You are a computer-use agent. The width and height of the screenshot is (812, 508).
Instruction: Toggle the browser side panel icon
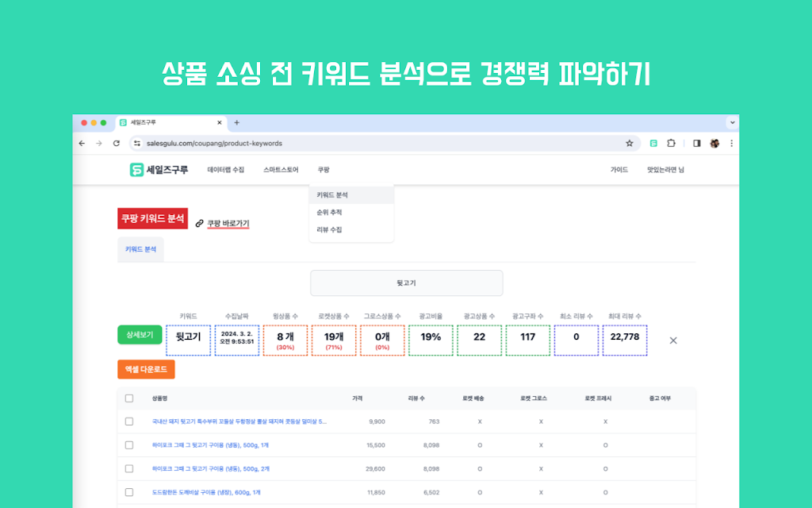(x=696, y=144)
